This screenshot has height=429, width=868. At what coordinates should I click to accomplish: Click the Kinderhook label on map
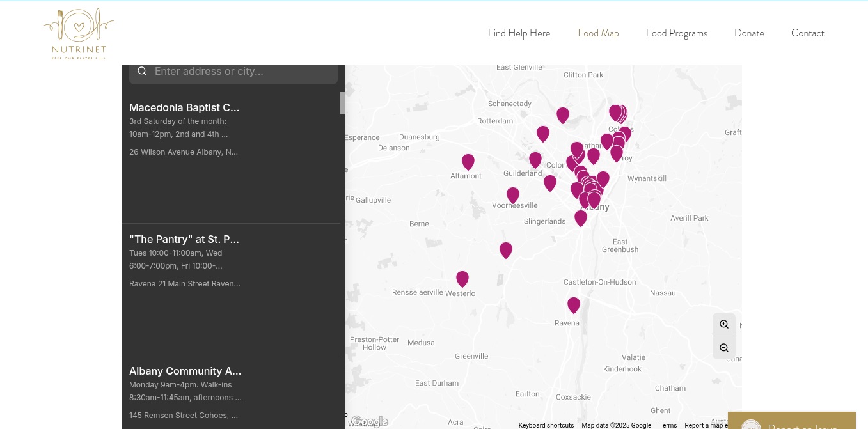(x=622, y=369)
